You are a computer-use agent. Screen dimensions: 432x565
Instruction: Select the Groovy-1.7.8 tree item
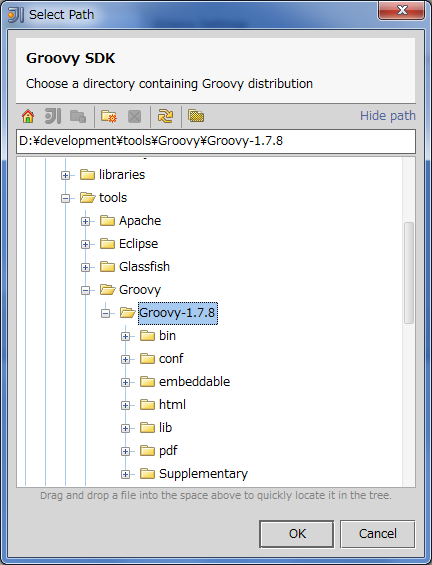(x=178, y=313)
